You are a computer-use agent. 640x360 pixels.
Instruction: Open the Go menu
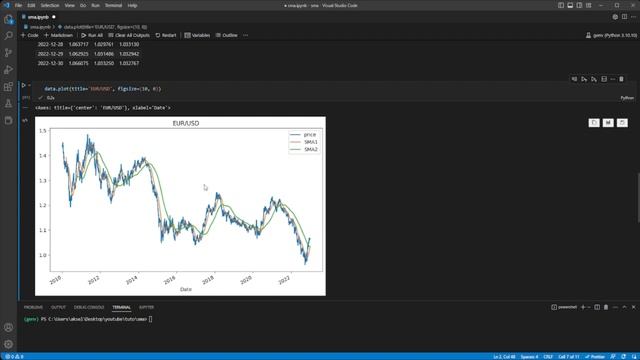pyautogui.click(x=83, y=5)
